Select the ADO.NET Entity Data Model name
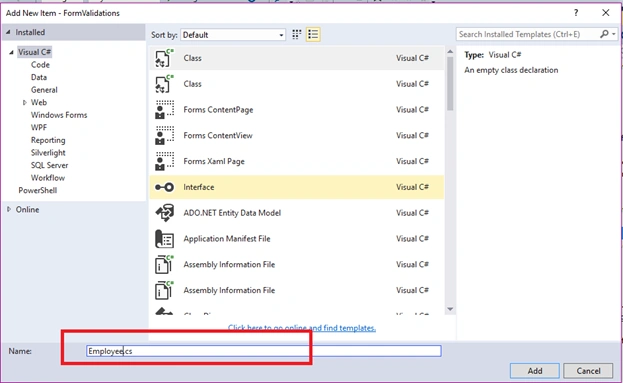The image size is (623, 383). 232,213
